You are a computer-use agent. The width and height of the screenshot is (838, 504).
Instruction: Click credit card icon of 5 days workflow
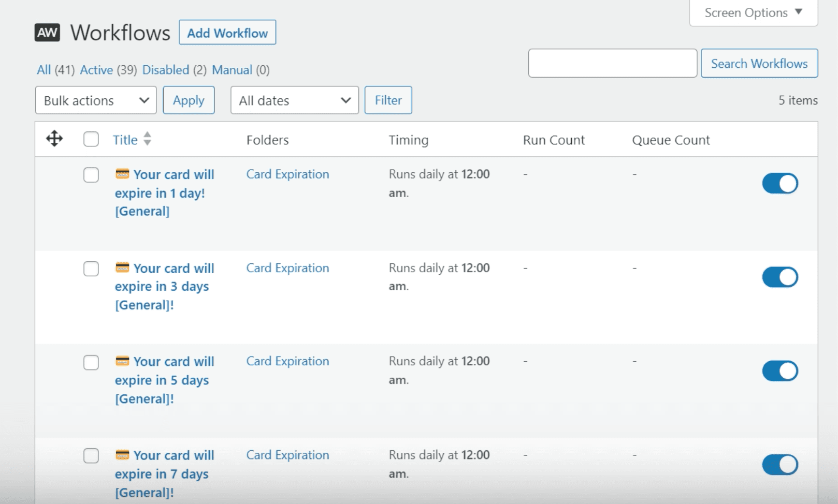tap(122, 361)
